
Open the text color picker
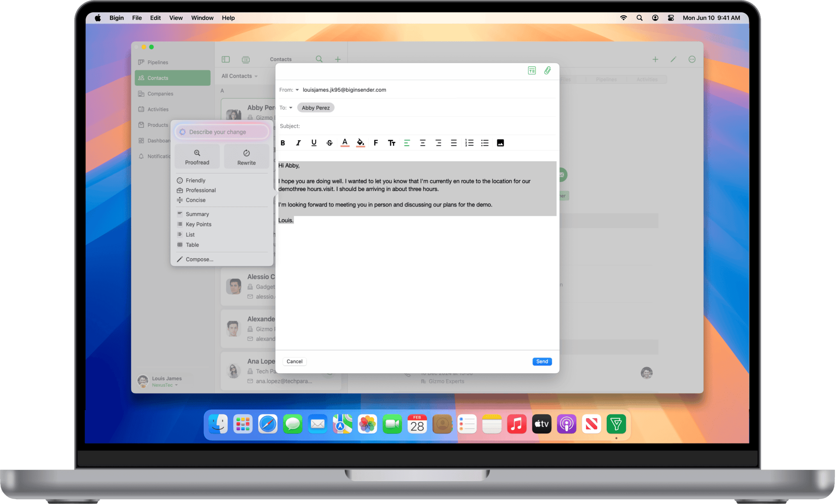345,143
